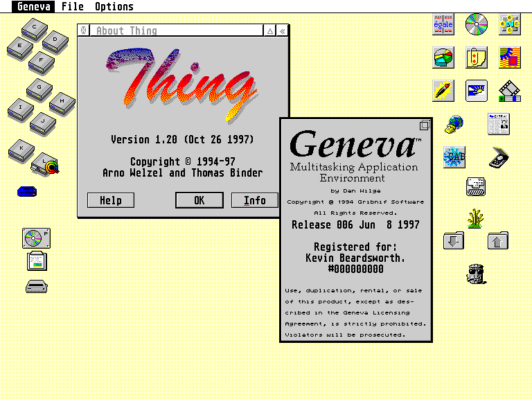Click the OK button in About Thing
Image resolution: width=532 pixels, height=399 pixels.
coord(199,200)
